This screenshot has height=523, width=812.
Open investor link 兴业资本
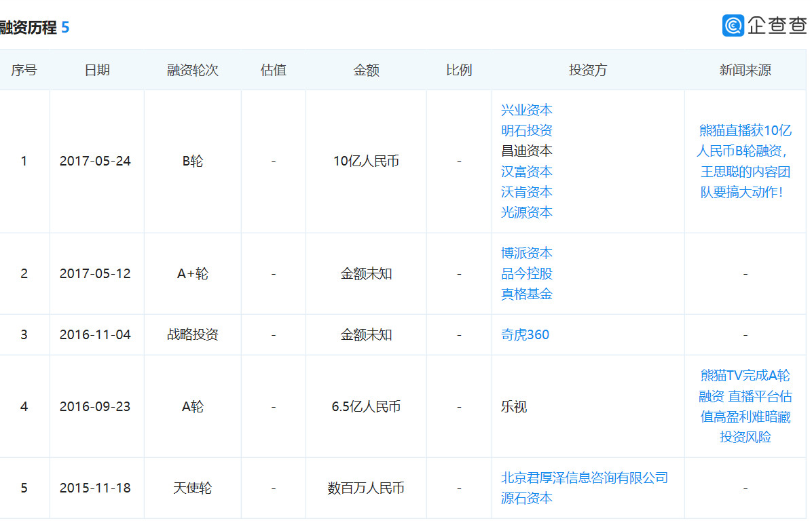click(526, 110)
